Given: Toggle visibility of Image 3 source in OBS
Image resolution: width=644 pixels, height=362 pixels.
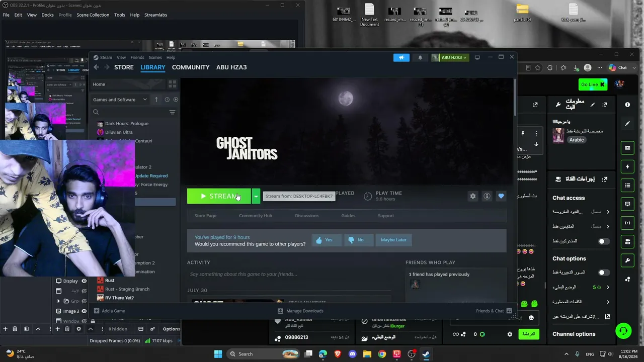Looking at the screenshot, I should point(84,311).
